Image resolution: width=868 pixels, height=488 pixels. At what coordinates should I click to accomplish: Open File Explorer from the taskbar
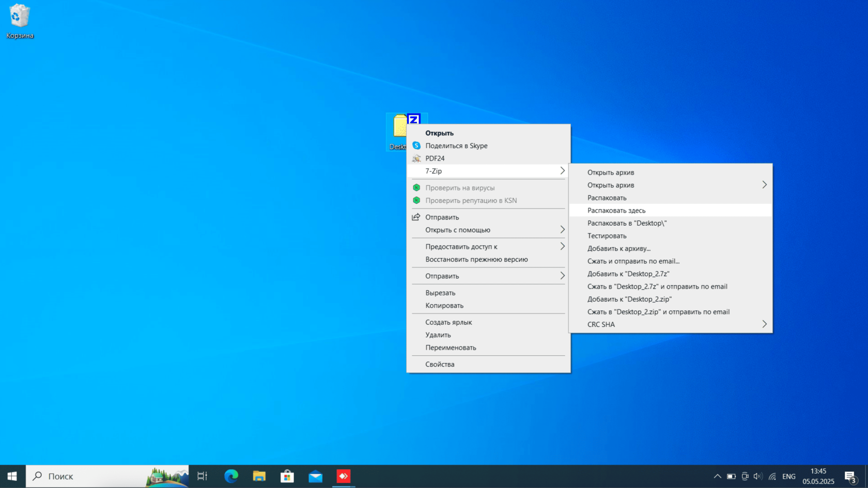(259, 476)
